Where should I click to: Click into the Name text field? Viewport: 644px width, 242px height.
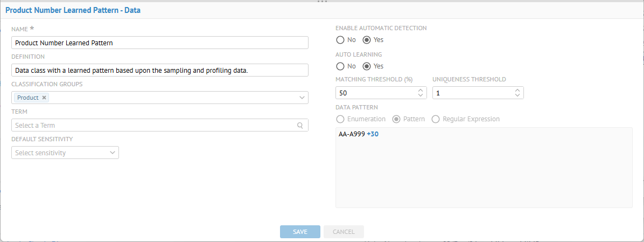[x=159, y=43]
